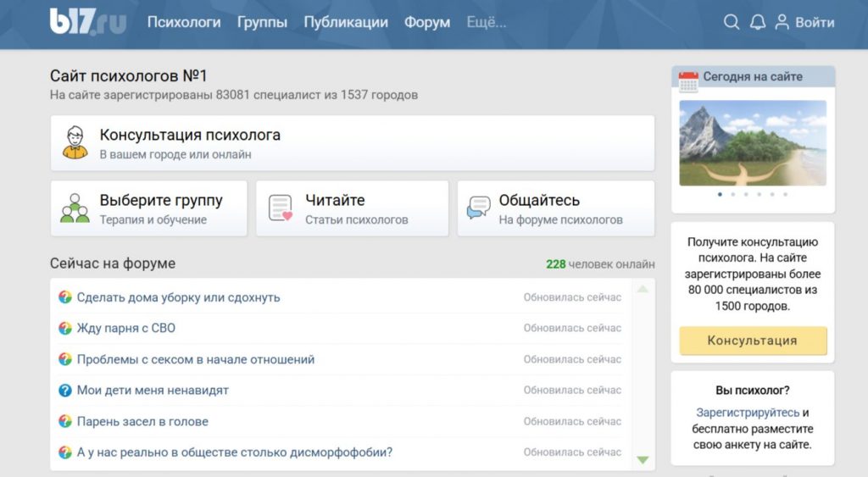Image resolution: width=868 pixels, height=477 pixels.
Task: Click the psychologist avatar icon in Консультация психолога
Action: [x=75, y=143]
